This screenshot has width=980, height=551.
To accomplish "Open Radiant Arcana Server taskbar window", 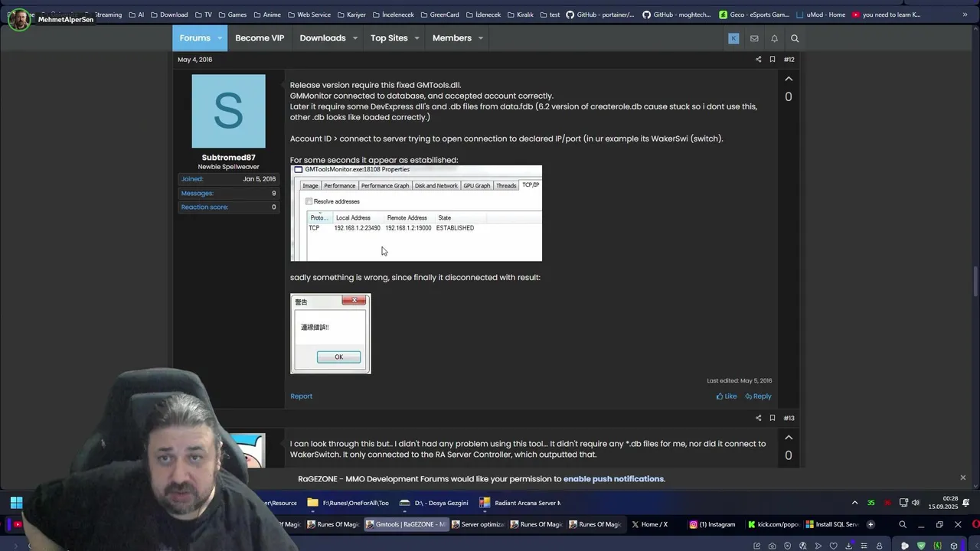I will [x=520, y=503].
